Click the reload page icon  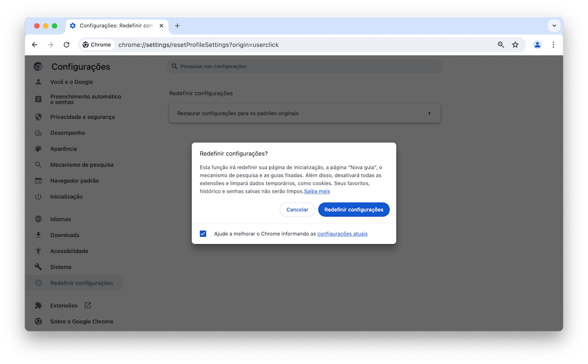67,45
